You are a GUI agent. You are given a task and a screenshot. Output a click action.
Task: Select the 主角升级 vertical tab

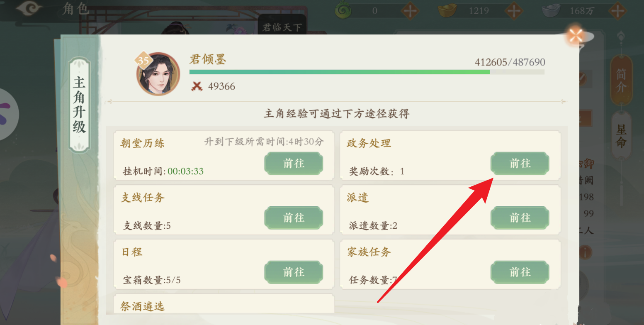(x=79, y=104)
